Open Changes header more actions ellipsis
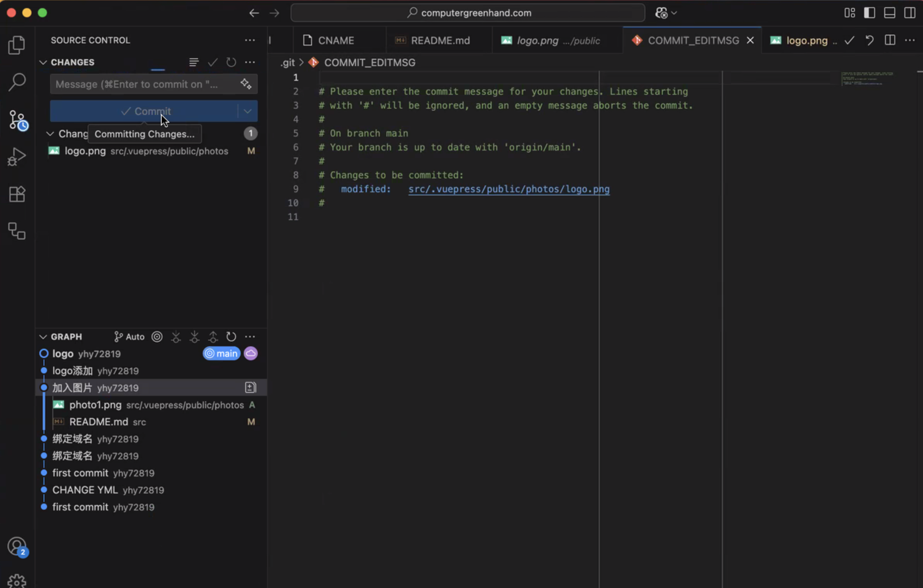This screenshot has width=923, height=588. (x=250, y=62)
